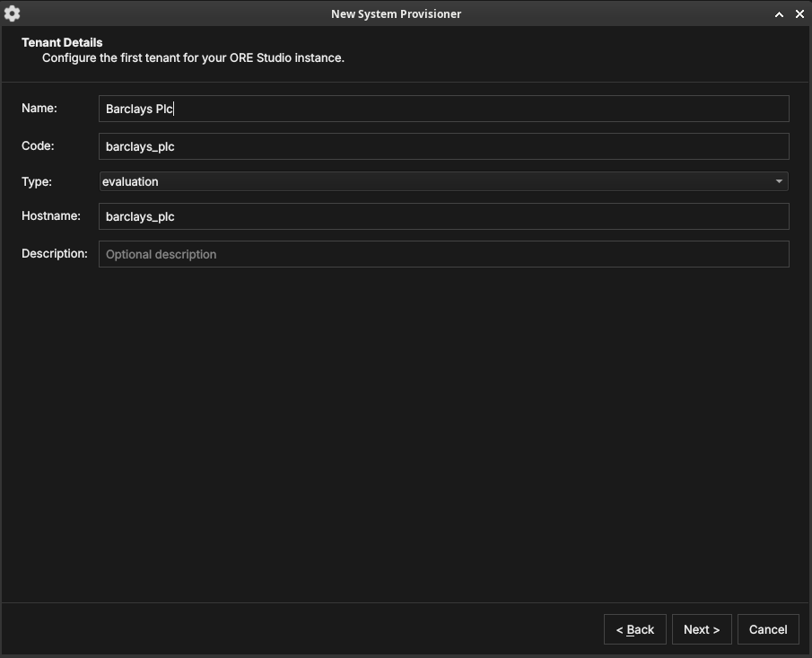Go back with the Back button
The width and height of the screenshot is (812, 658).
click(x=635, y=629)
